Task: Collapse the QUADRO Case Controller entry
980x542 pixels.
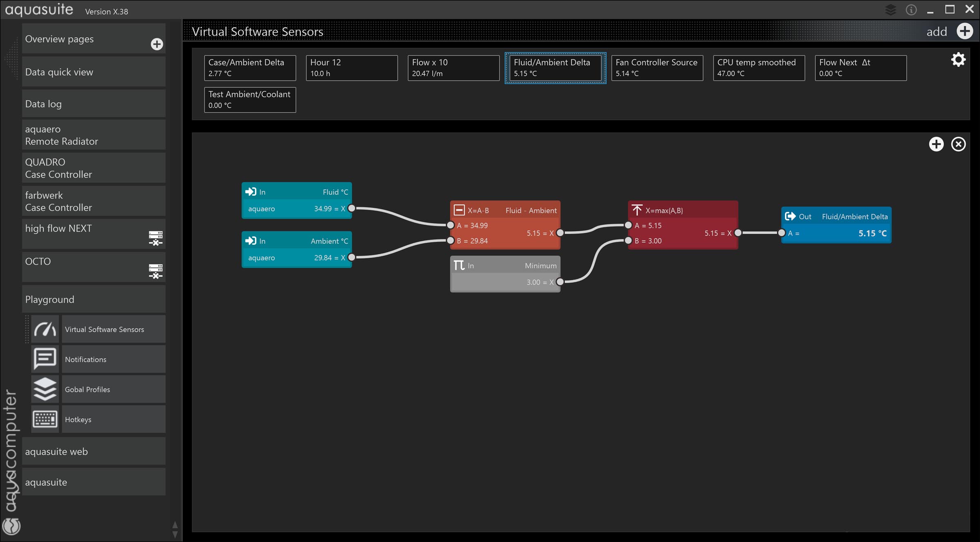Action: (x=94, y=168)
